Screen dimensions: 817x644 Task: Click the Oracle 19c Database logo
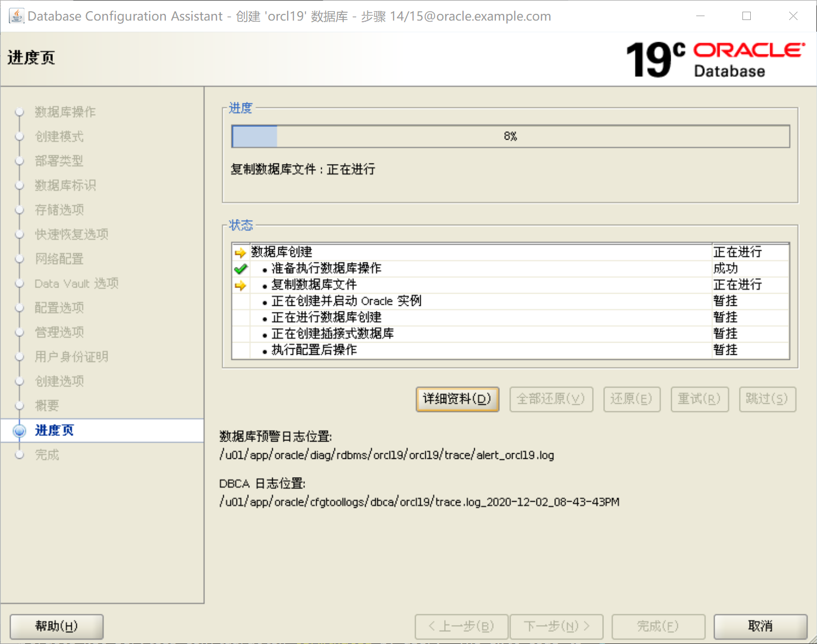pos(716,60)
